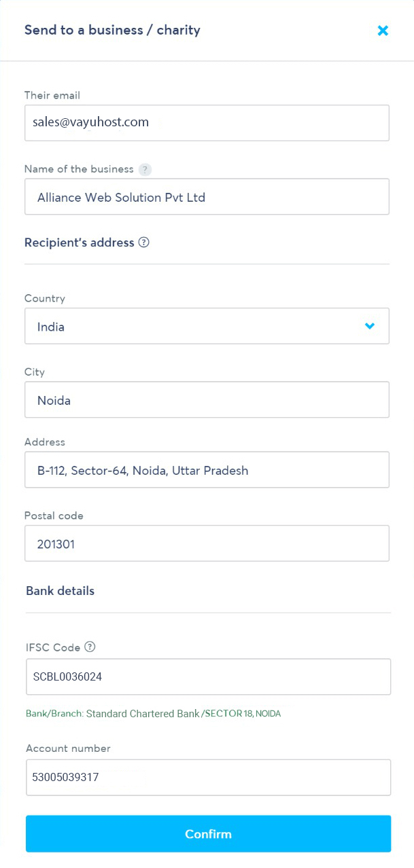Click the business name help icon
This screenshot has width=414, height=868.
tap(144, 169)
